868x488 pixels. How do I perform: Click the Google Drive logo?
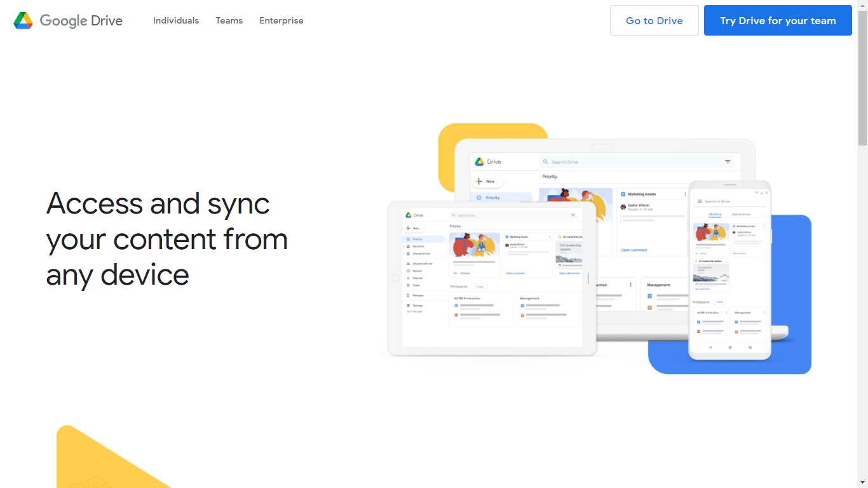67,20
